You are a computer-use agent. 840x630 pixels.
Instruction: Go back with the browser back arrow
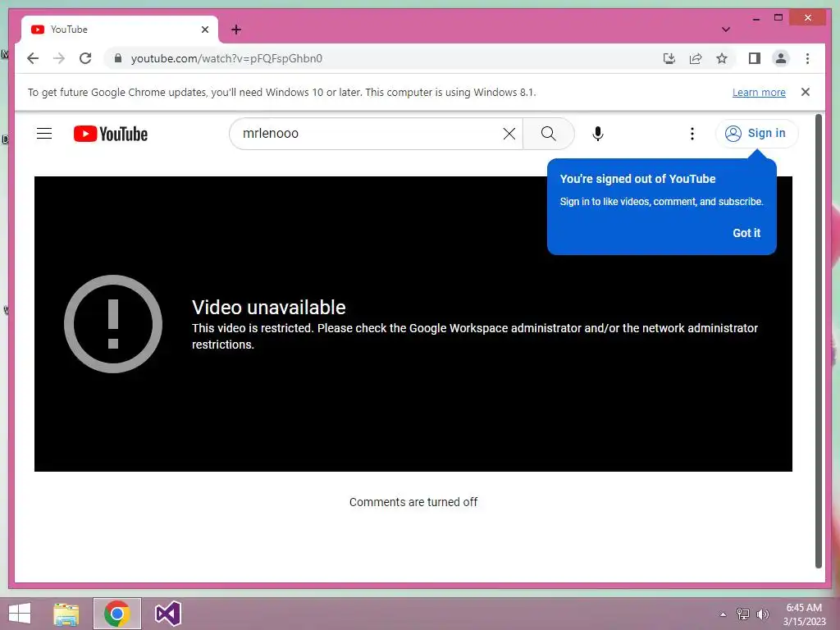coord(33,58)
